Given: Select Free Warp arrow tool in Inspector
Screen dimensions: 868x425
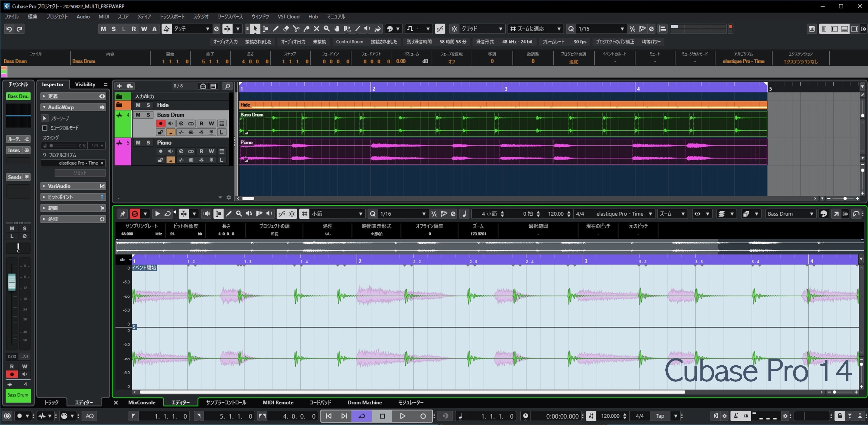Looking at the screenshot, I should (x=45, y=118).
